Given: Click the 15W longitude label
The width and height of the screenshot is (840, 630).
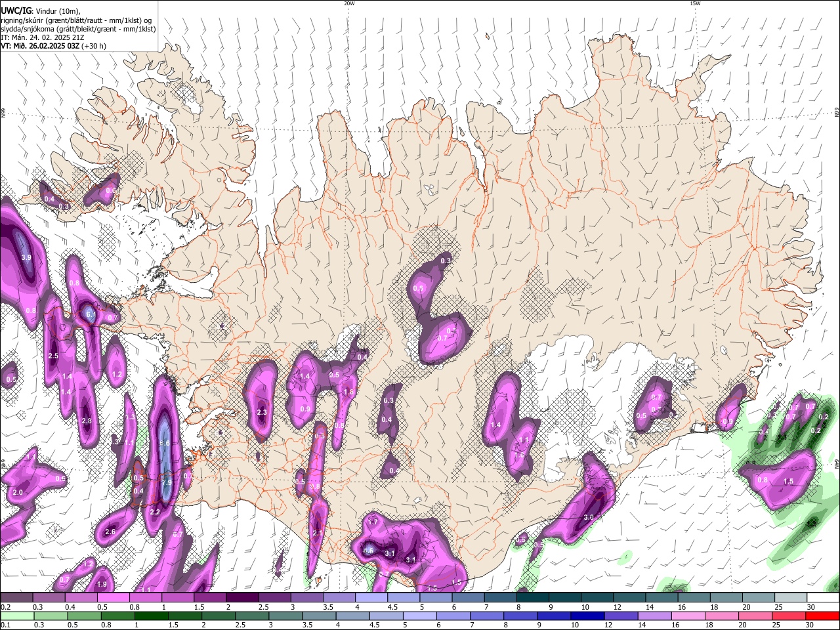Looking at the screenshot, I should click(695, 3).
